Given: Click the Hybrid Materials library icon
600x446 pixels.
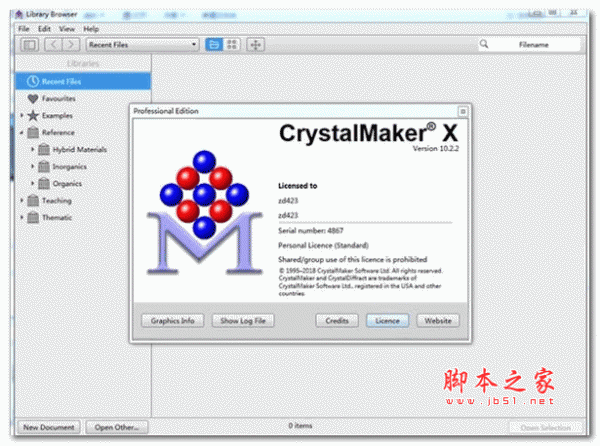Looking at the screenshot, I should coord(44,149).
